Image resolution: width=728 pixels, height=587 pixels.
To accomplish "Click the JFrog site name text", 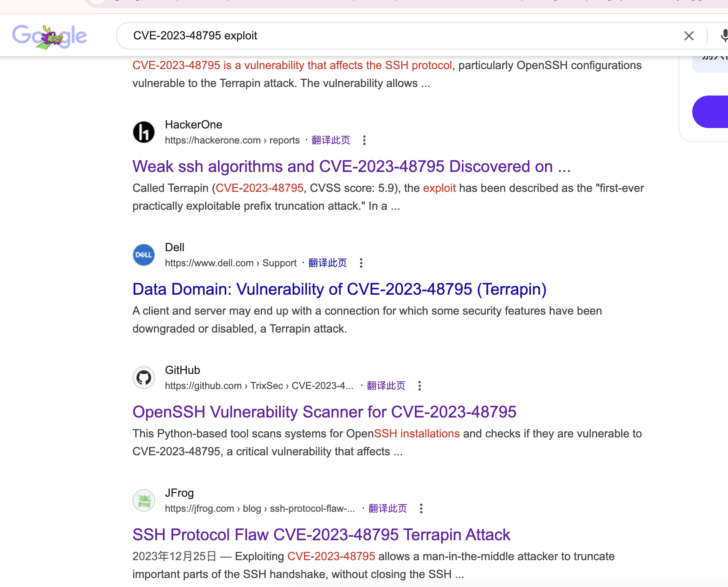I will tap(179, 493).
